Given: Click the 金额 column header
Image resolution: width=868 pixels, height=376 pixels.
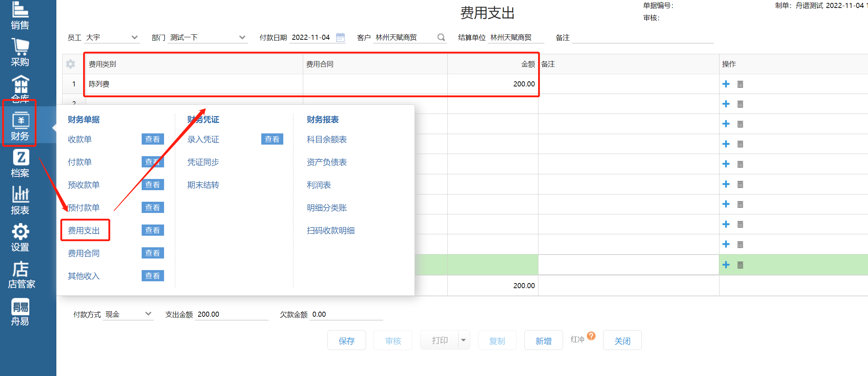Looking at the screenshot, I should point(493,64).
